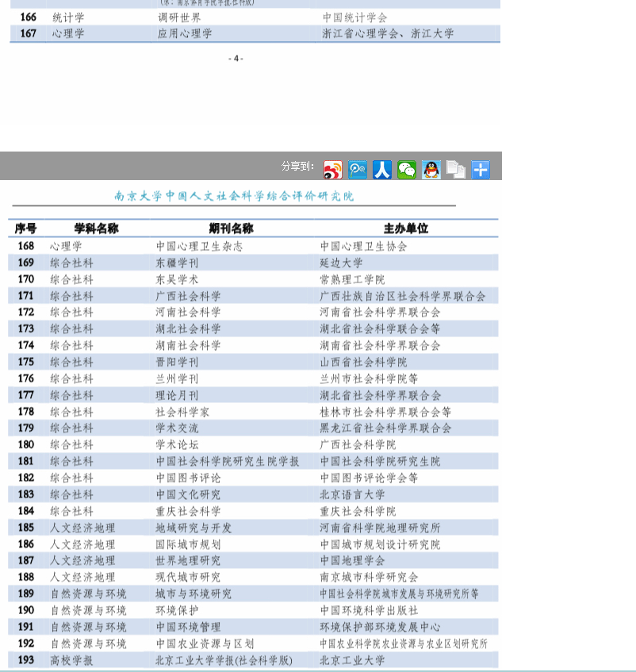Share to QQ using the penguin icon

click(x=431, y=170)
